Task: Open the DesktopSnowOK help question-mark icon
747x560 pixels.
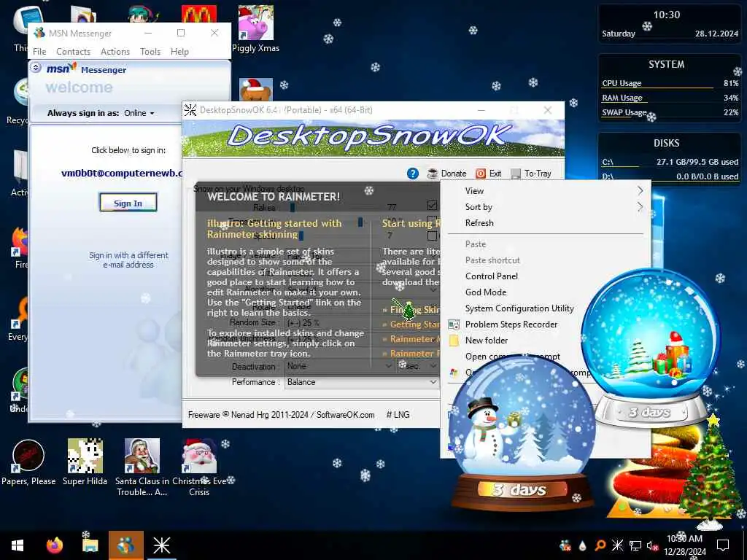Action: click(x=413, y=174)
